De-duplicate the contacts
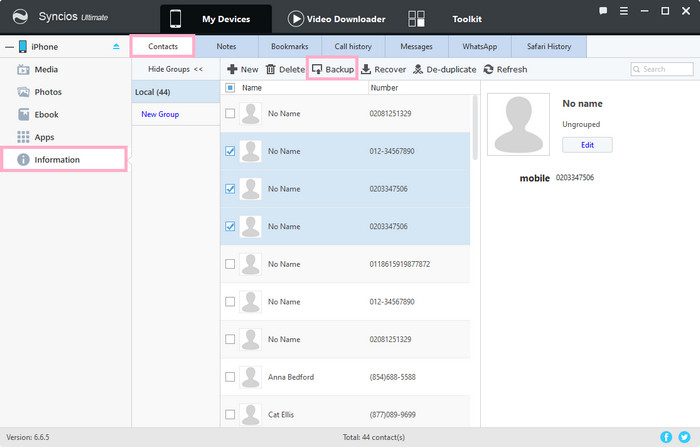The width and height of the screenshot is (700, 447). 445,69
